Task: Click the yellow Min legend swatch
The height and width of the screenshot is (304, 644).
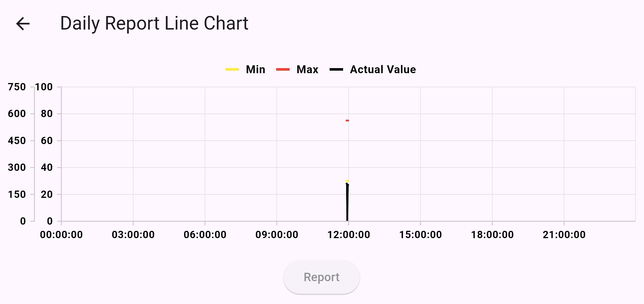Action: (232, 70)
